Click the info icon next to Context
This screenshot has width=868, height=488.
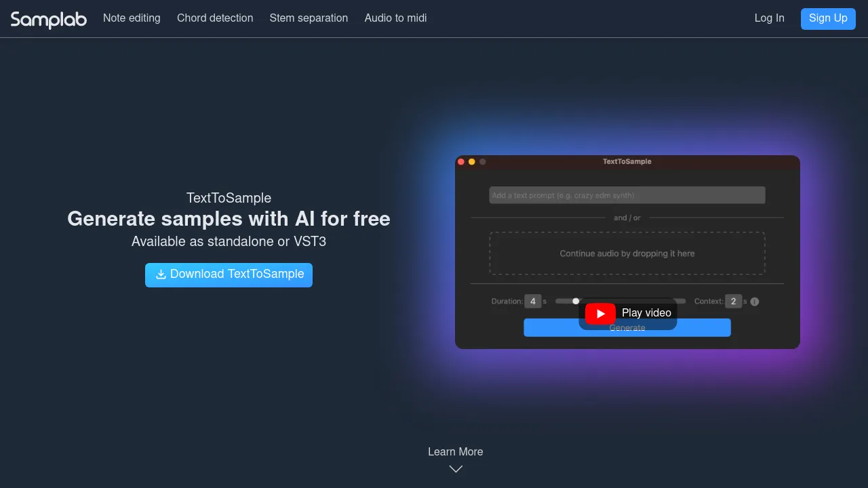[x=755, y=301]
